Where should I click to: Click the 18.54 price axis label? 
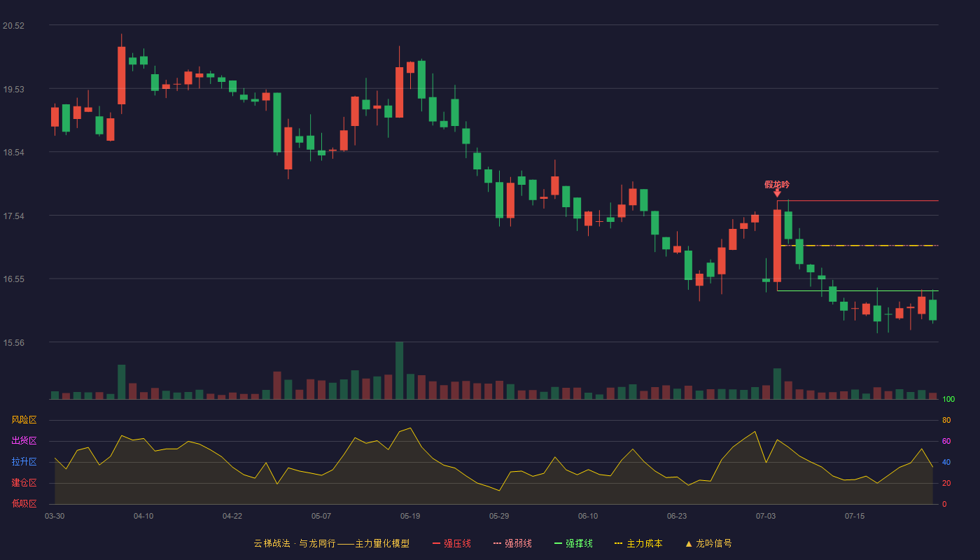13,153
